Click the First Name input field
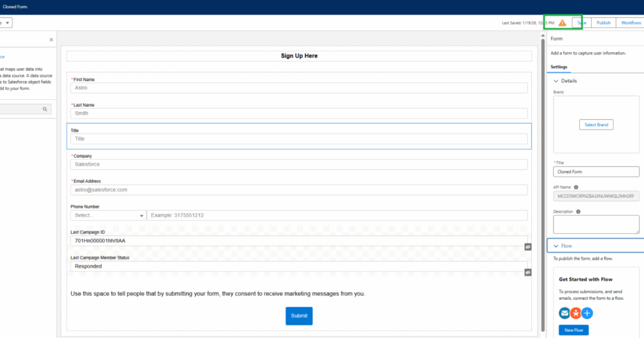 point(299,88)
